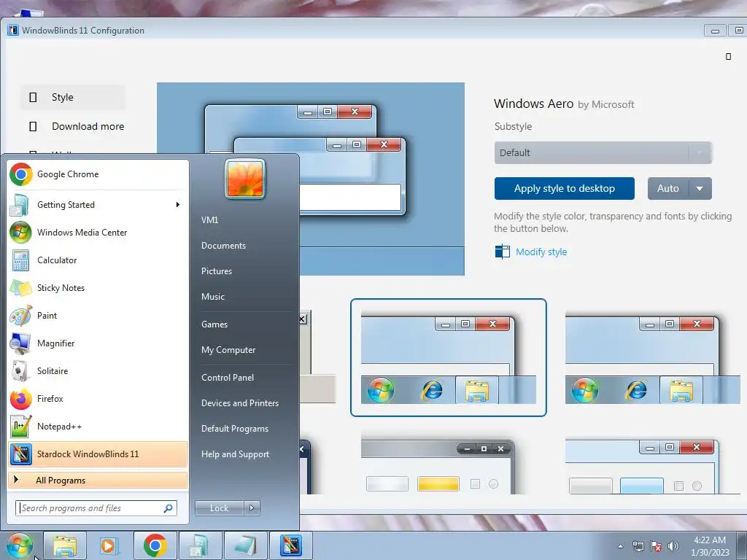The height and width of the screenshot is (560, 747).
Task: Open Action Center flag tray icon
Action: pos(656,546)
